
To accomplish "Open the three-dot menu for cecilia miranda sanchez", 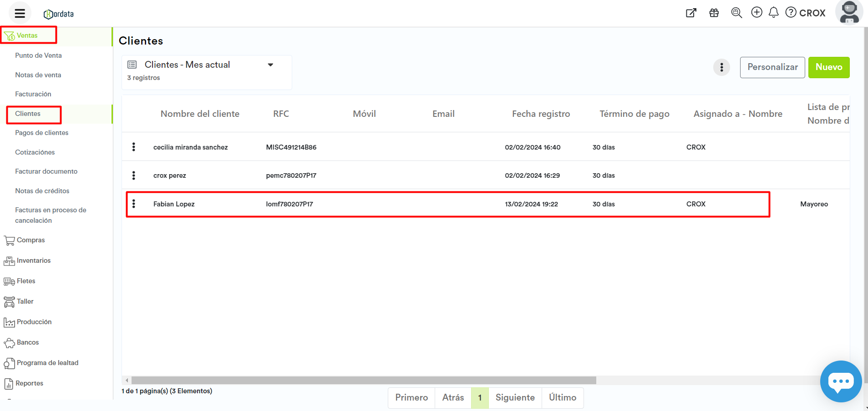I will 134,147.
